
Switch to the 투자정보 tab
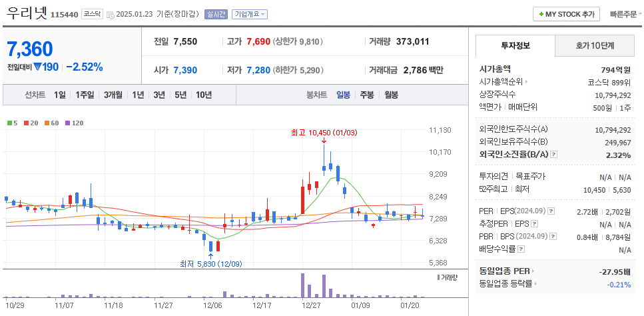pos(515,45)
